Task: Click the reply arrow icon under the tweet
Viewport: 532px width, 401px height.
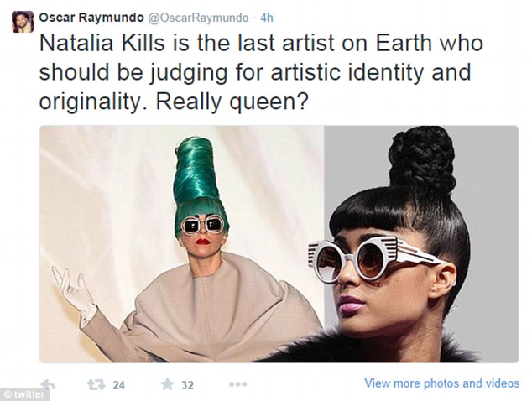Action: 48,384
